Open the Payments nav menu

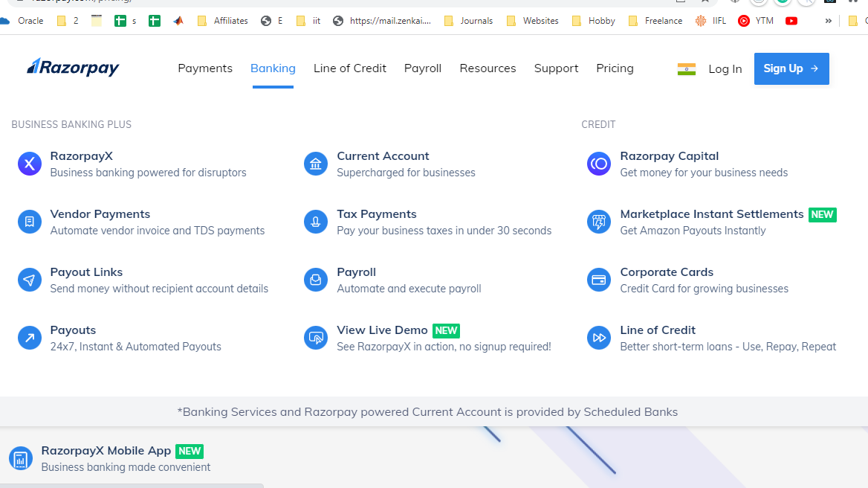[x=205, y=68]
